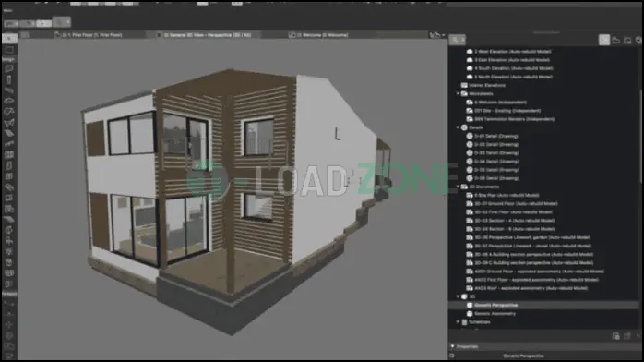Open the Project Map view in Navigator
The height and width of the screenshot is (362, 644).
[x=604, y=40]
